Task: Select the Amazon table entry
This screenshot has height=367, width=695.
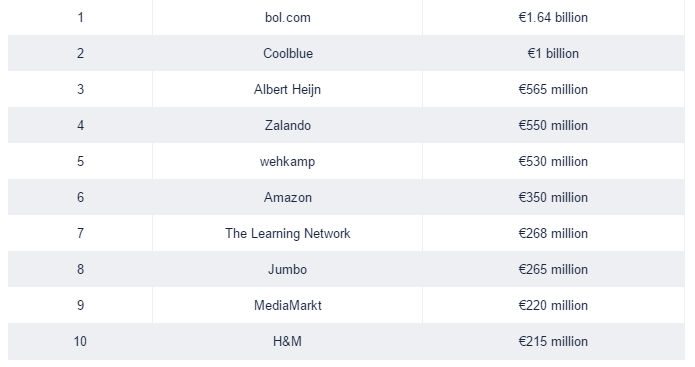Action: point(288,197)
